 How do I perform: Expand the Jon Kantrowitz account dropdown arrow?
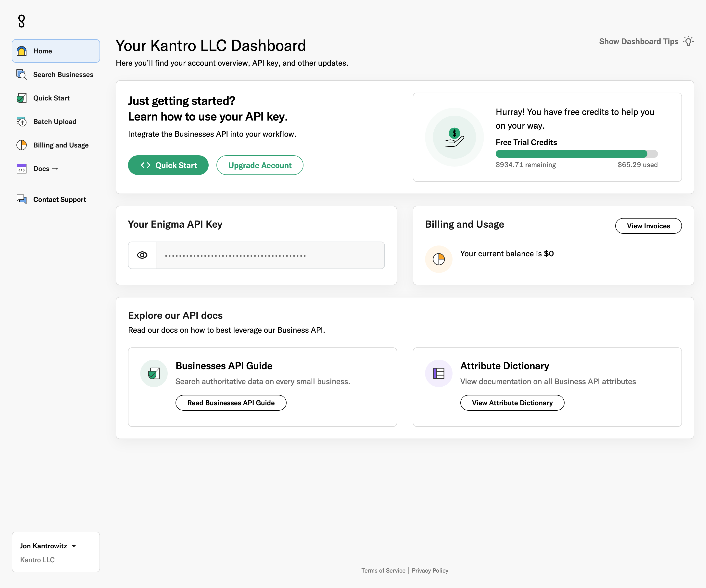pos(74,546)
